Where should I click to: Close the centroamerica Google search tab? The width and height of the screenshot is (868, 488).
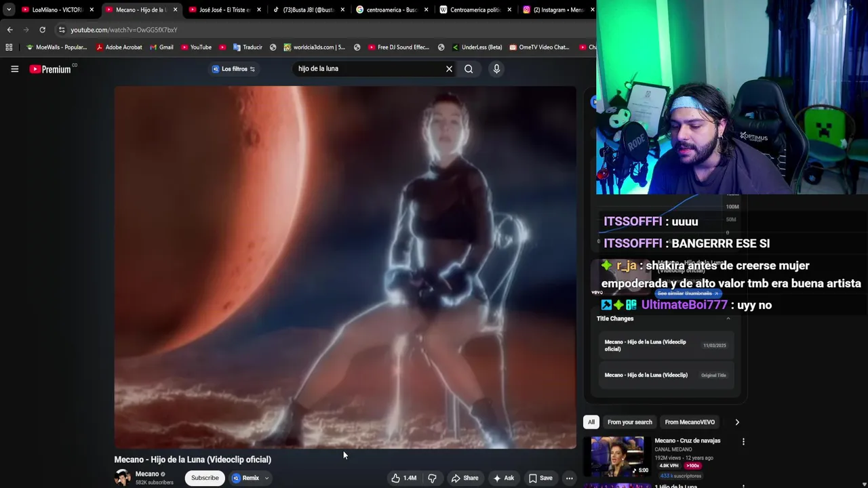pyautogui.click(x=426, y=9)
